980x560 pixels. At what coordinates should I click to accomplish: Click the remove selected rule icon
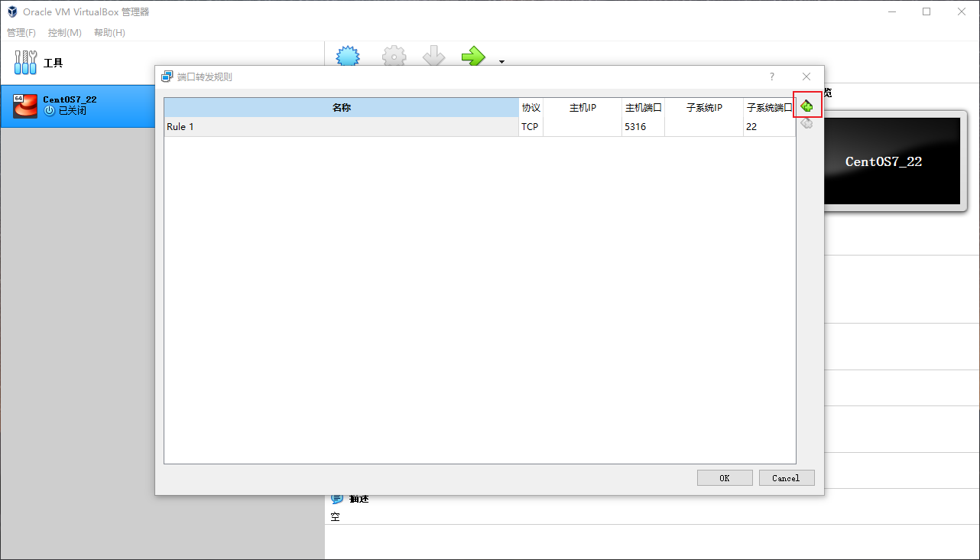pyautogui.click(x=806, y=124)
